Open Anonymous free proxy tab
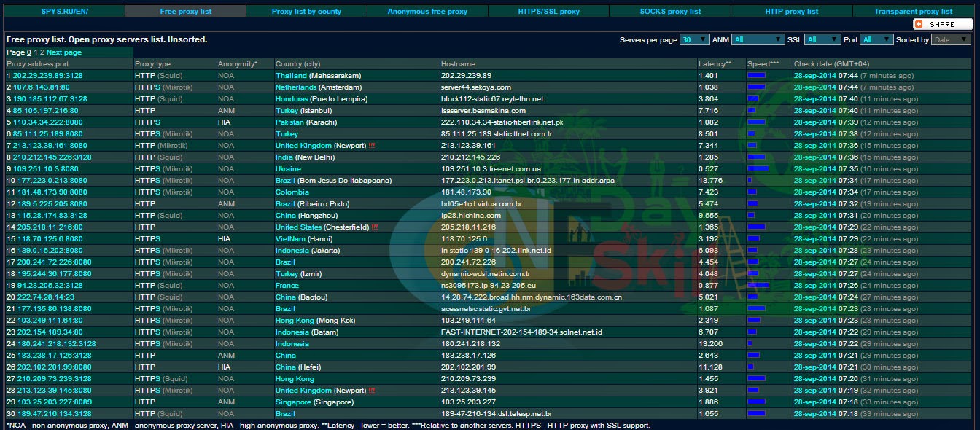Viewport: 980px width, 430px height. click(427, 11)
